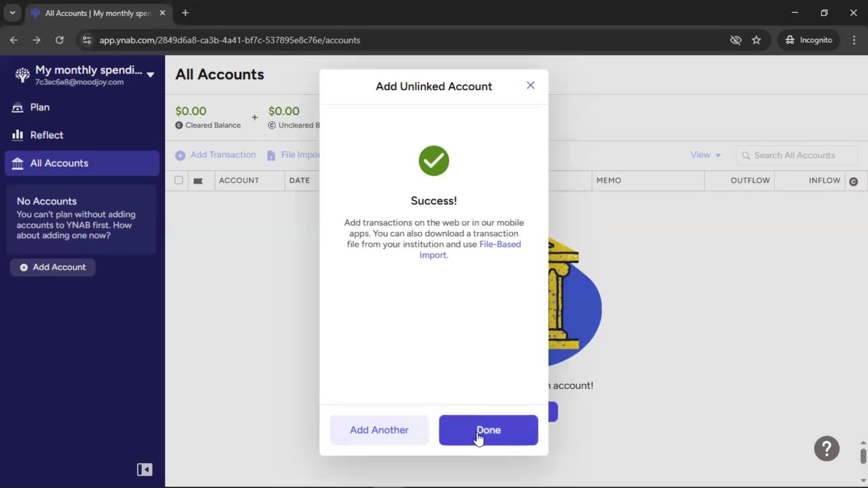The image size is (868, 488).
Task: Focus the Search All Accounts field
Action: click(797, 155)
